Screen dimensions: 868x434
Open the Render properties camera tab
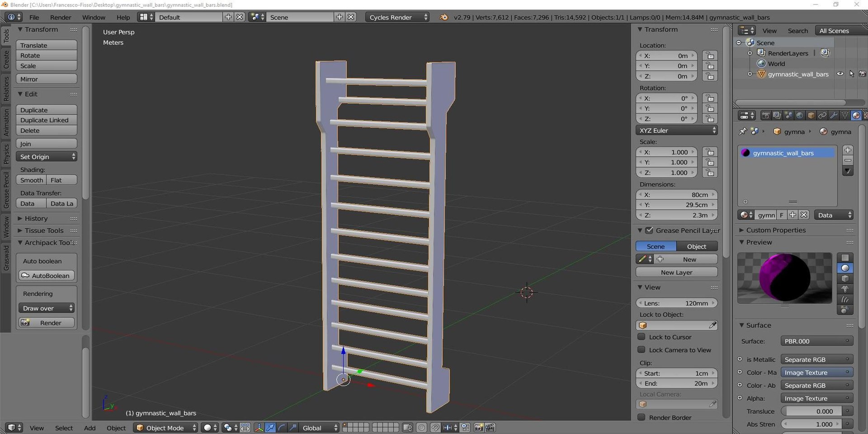point(765,116)
